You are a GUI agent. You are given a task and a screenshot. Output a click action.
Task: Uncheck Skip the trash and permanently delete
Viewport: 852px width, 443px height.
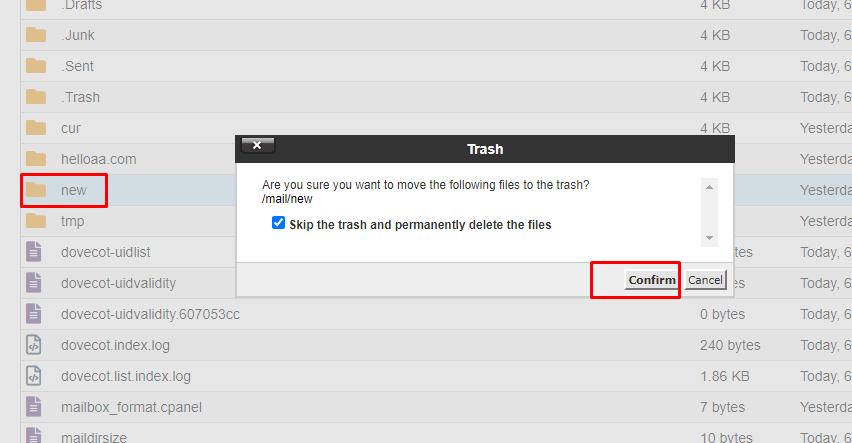click(x=278, y=223)
